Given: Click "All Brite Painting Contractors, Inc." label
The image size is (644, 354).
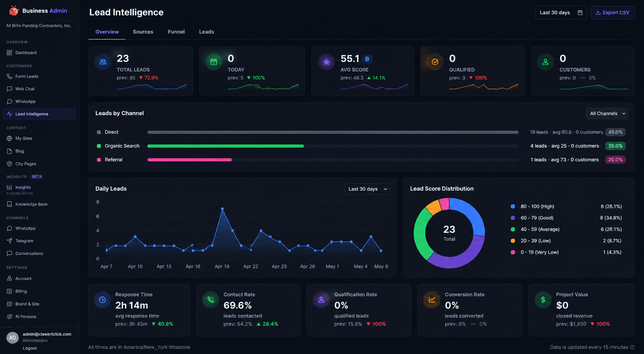Looking at the screenshot, I should (x=38, y=26).
